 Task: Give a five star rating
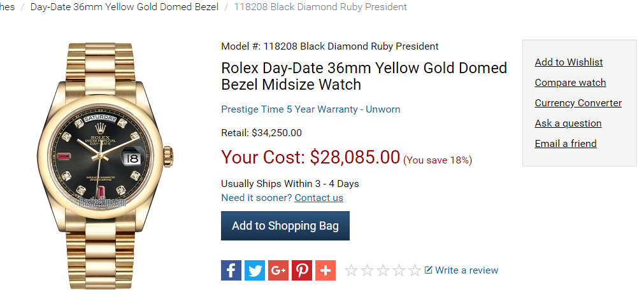(x=415, y=270)
